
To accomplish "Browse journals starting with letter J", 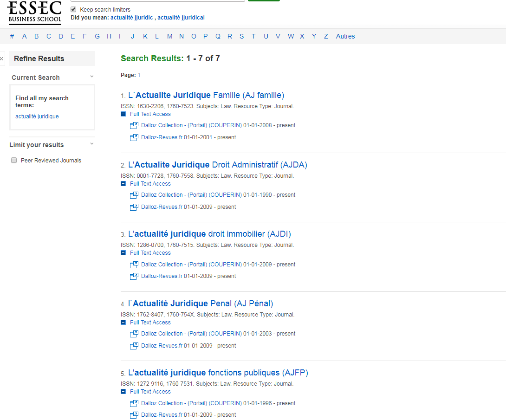I will (x=132, y=37).
